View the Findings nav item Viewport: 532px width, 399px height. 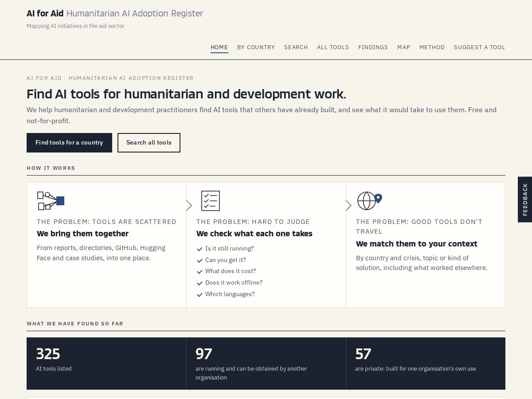[x=373, y=47]
